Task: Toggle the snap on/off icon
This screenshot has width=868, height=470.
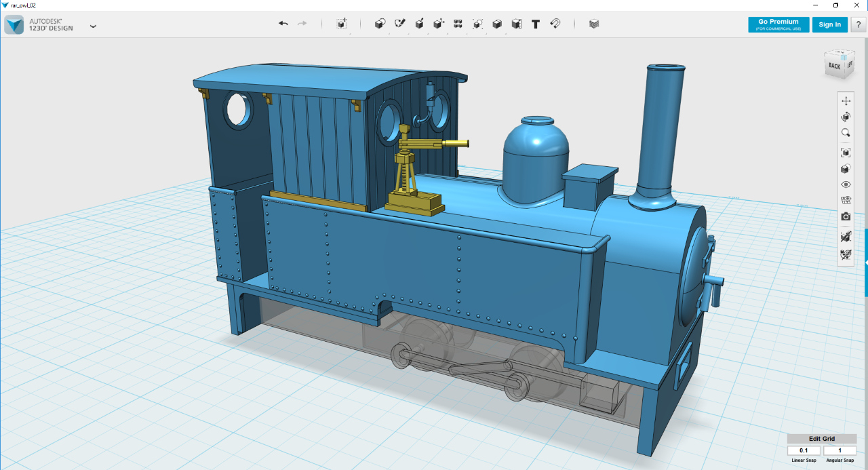Action: (x=846, y=237)
